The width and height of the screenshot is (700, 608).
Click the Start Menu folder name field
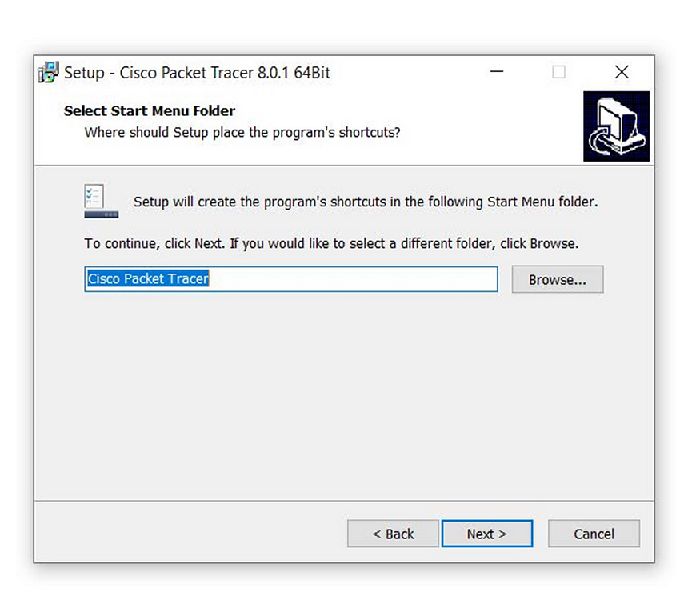pyautogui.click(x=291, y=279)
